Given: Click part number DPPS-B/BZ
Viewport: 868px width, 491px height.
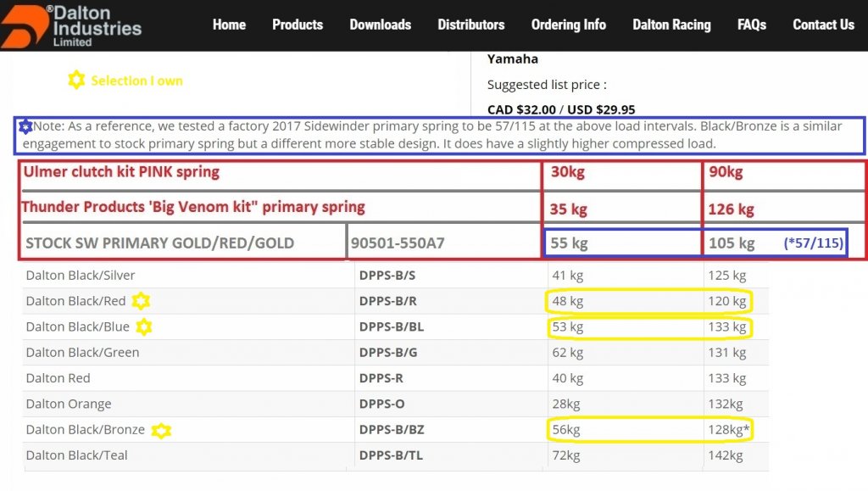Looking at the screenshot, I should pyautogui.click(x=392, y=430).
